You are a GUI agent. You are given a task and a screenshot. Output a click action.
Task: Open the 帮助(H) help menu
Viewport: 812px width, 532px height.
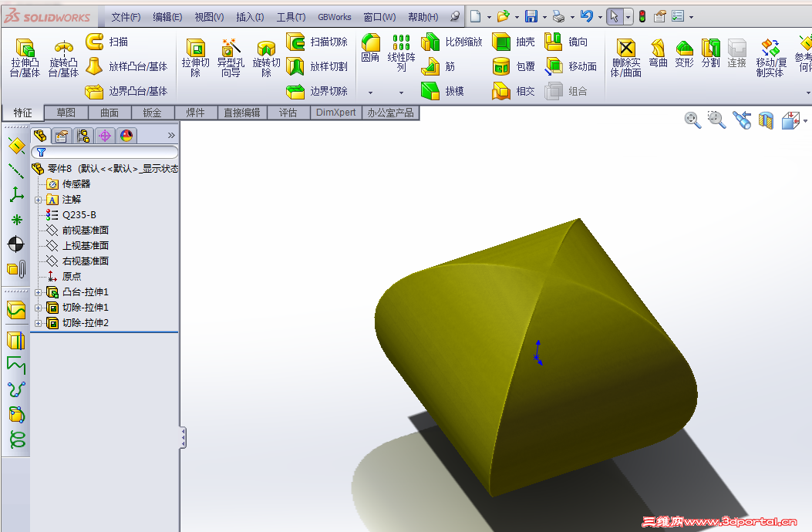tap(423, 17)
